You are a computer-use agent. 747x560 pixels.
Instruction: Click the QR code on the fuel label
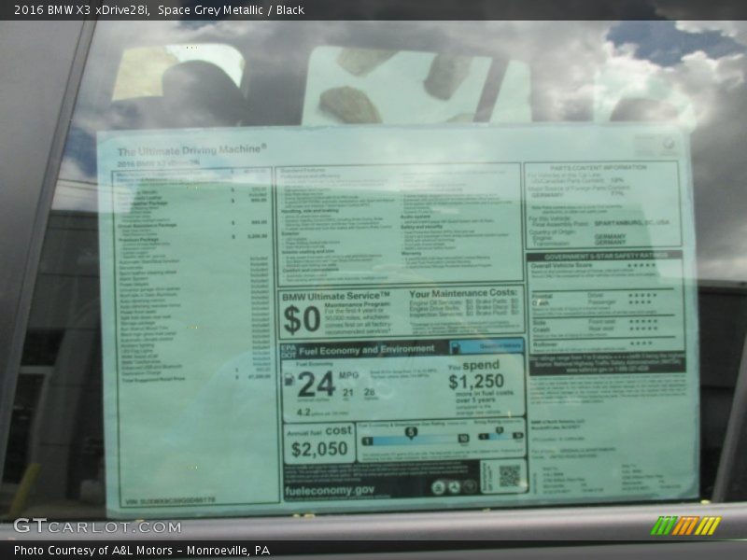point(509,477)
